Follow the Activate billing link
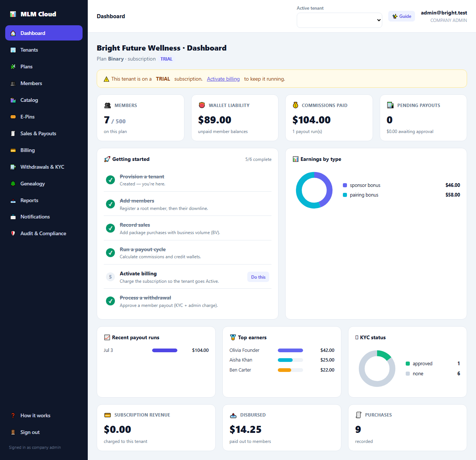Screen dimensions: 476x460 (x=223, y=79)
